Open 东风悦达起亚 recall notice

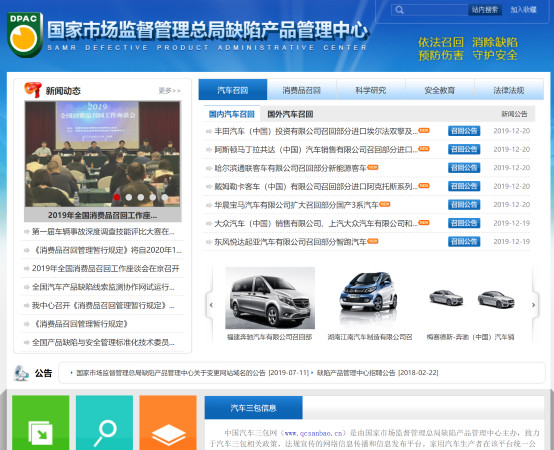290,242
